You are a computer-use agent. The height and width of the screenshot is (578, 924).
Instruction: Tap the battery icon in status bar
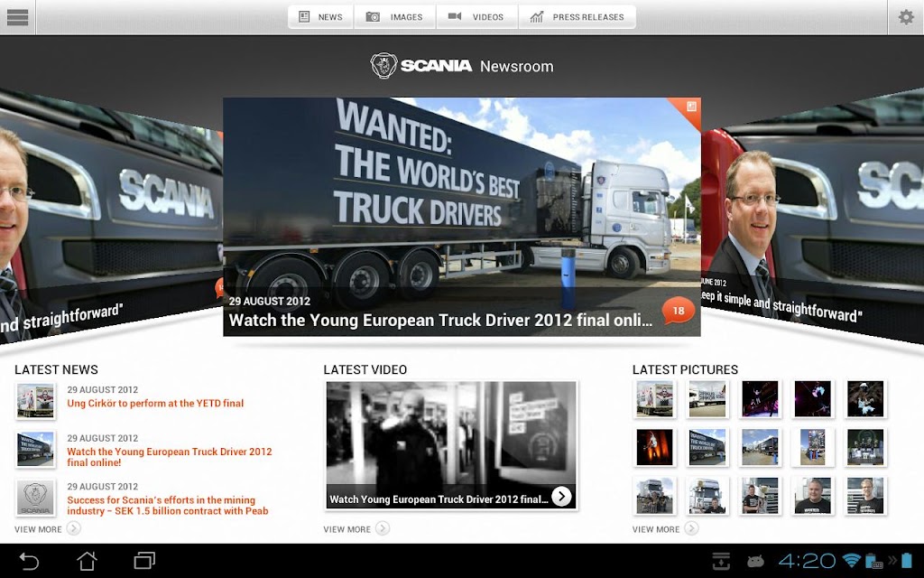pos(907,560)
